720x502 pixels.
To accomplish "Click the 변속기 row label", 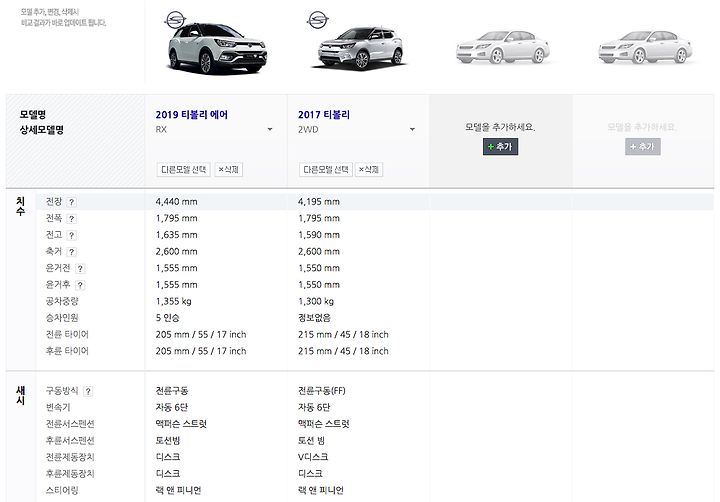I will 58,407.
